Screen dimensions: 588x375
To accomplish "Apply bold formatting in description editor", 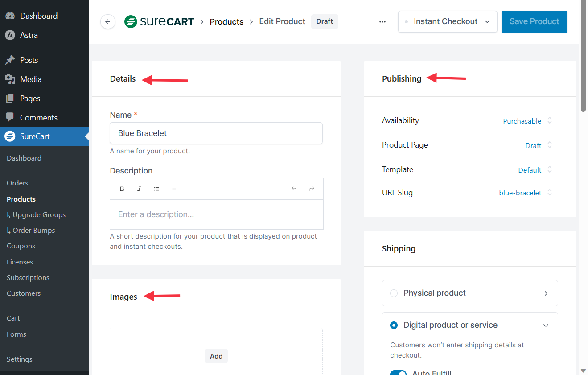I will tap(122, 189).
